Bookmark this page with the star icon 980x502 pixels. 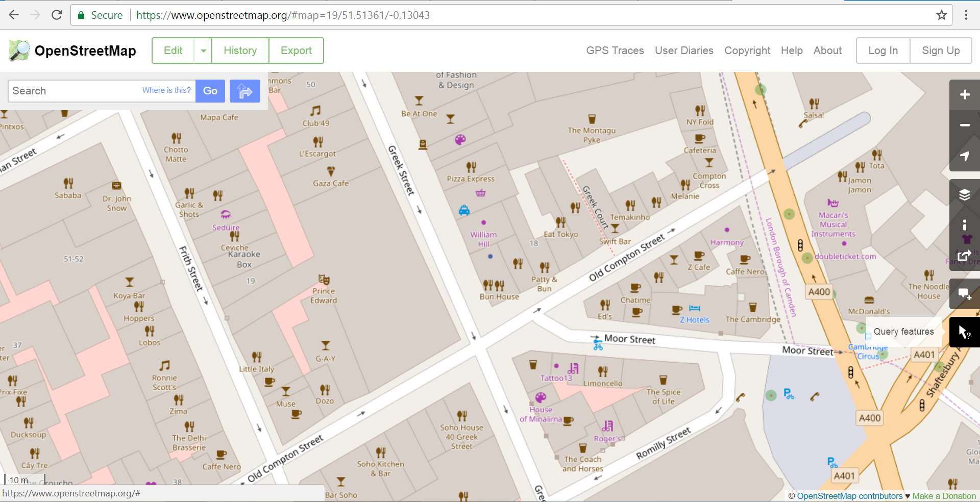tap(942, 15)
